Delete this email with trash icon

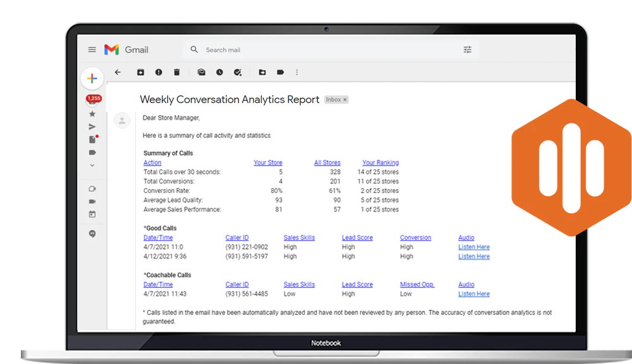tap(176, 72)
